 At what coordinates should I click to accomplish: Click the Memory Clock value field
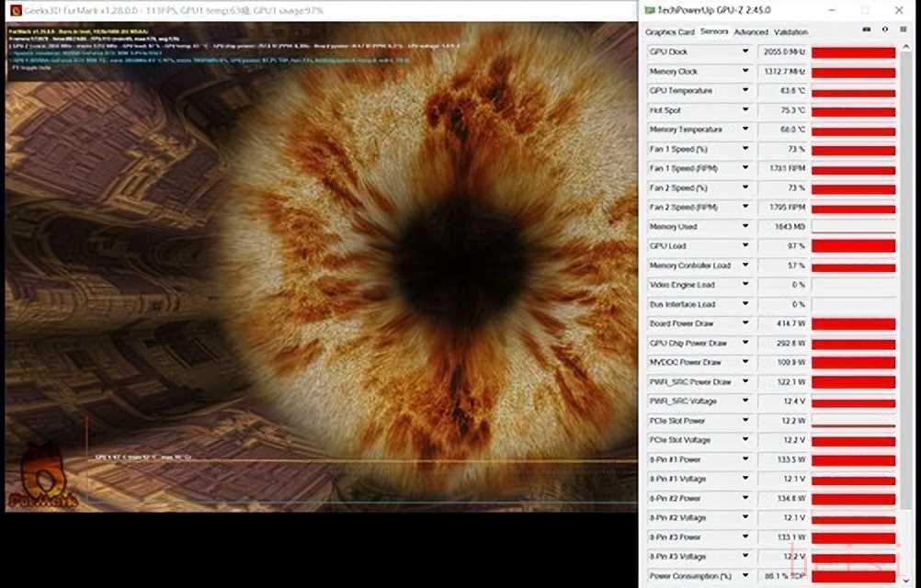pyautogui.click(x=782, y=72)
